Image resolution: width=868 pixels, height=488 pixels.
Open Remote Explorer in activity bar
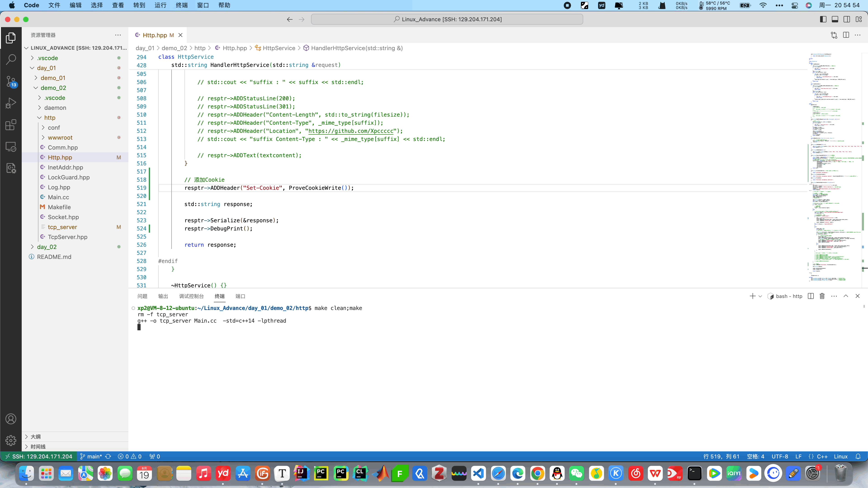tap(11, 147)
